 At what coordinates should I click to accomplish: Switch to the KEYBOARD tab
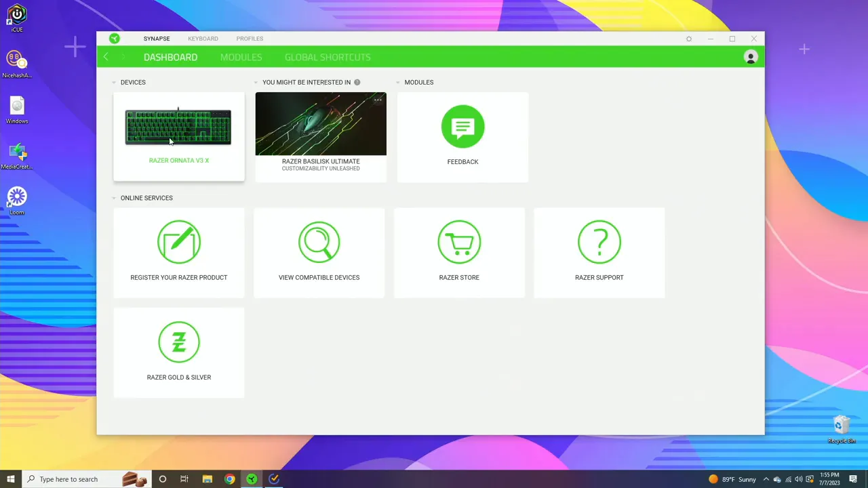point(203,39)
